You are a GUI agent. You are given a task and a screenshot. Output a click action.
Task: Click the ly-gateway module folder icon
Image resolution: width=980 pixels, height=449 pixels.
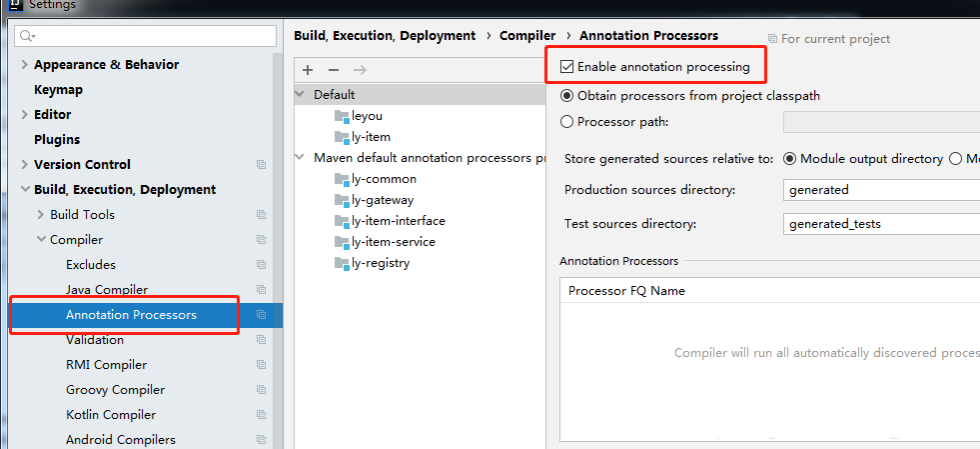point(342,200)
